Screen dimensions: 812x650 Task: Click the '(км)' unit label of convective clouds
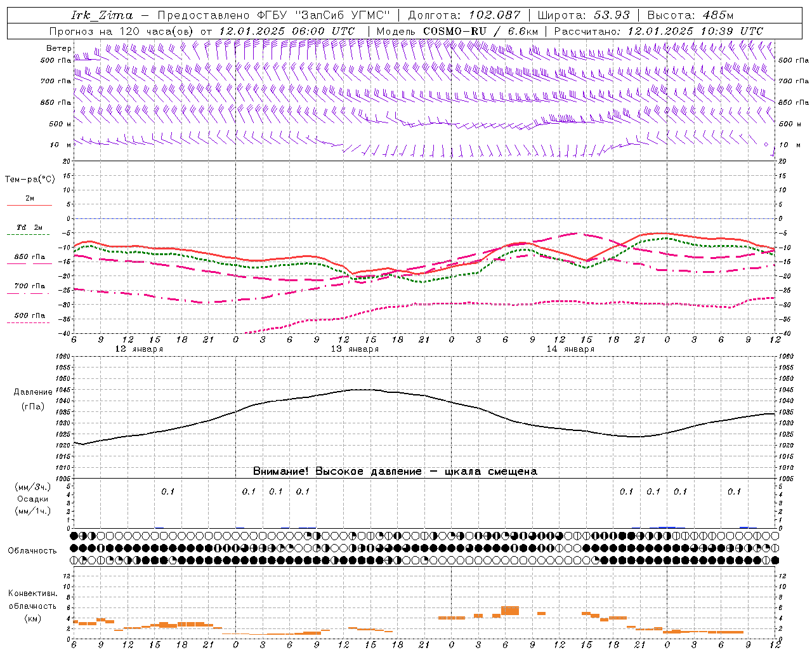point(33,618)
